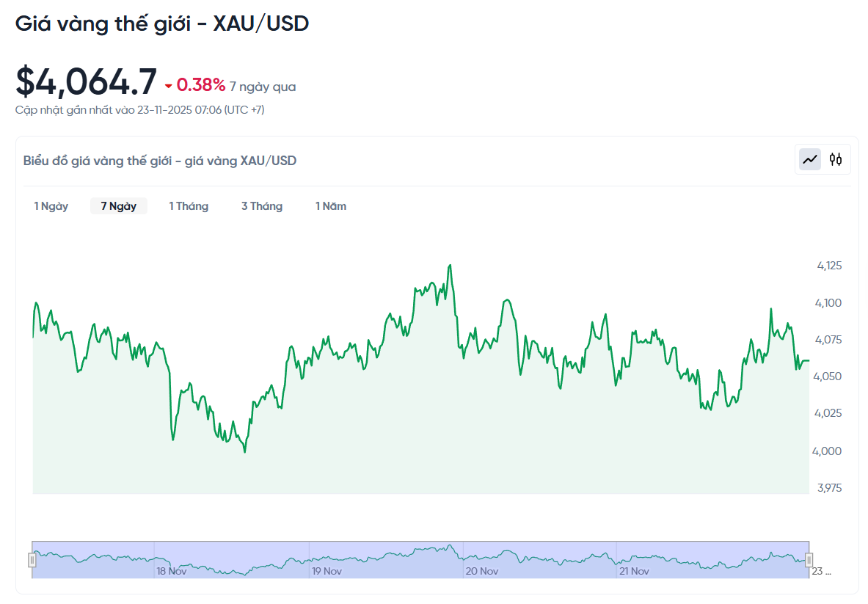Click the "Biểu đồ giá vàng thế giới" chart title
Viewport: 868px width, 604px height.
(160, 160)
